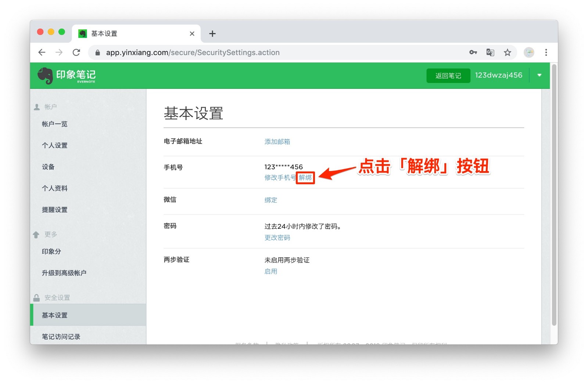Image resolution: width=588 pixels, height=384 pixels.
Task: Click the browser forward arrow
Action: coord(59,52)
